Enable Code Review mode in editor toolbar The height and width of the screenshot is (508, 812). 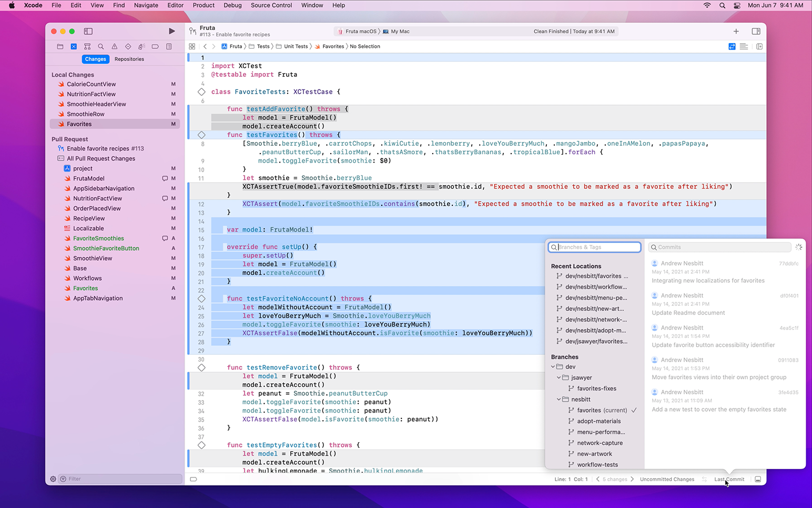pyautogui.click(x=732, y=46)
